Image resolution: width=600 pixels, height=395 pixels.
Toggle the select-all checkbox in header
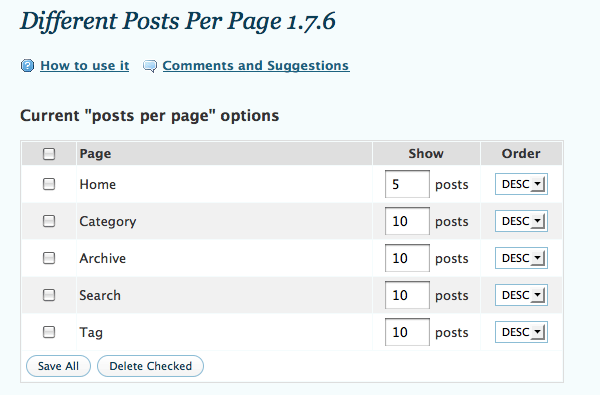pyautogui.click(x=49, y=154)
